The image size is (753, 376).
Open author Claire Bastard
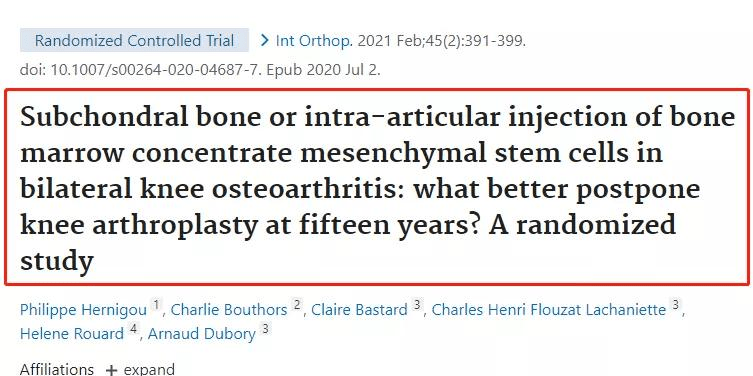(359, 310)
